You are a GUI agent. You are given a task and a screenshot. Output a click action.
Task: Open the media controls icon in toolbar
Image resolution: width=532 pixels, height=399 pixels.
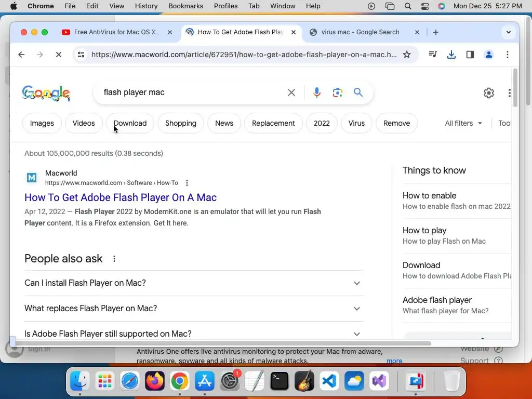click(x=433, y=55)
